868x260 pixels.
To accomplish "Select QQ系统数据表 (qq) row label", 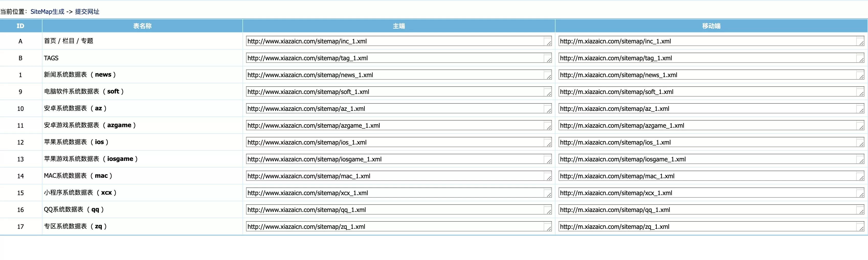I will click(74, 209).
